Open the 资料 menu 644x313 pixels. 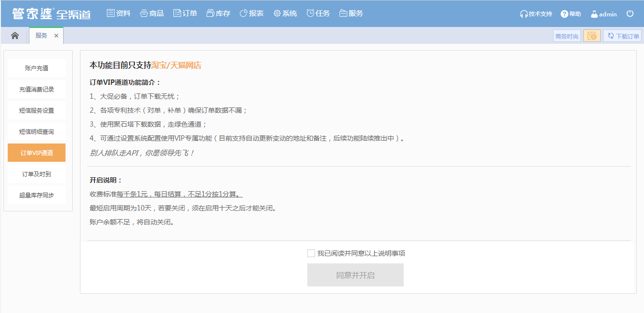(x=118, y=13)
